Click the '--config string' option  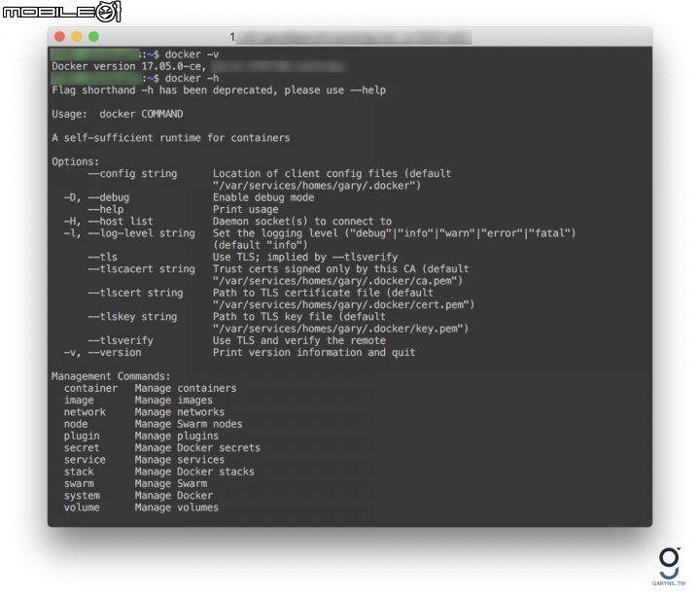coord(132,174)
